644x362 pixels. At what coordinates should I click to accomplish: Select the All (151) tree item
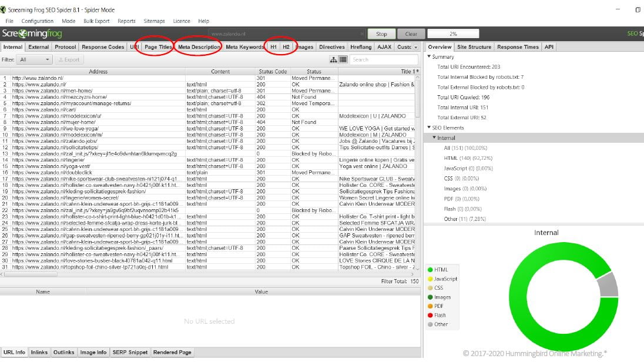(x=465, y=148)
